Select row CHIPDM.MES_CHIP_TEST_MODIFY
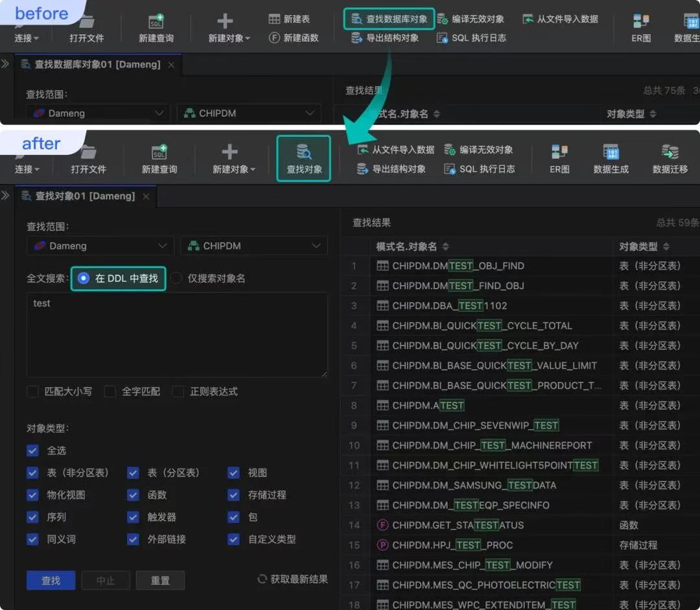This screenshot has width=700, height=610. coord(520,565)
